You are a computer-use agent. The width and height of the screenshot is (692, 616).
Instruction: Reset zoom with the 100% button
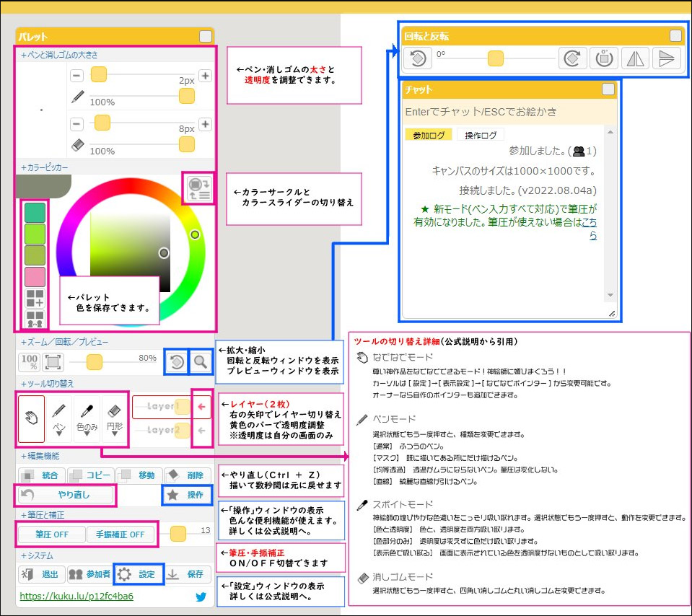tap(29, 362)
